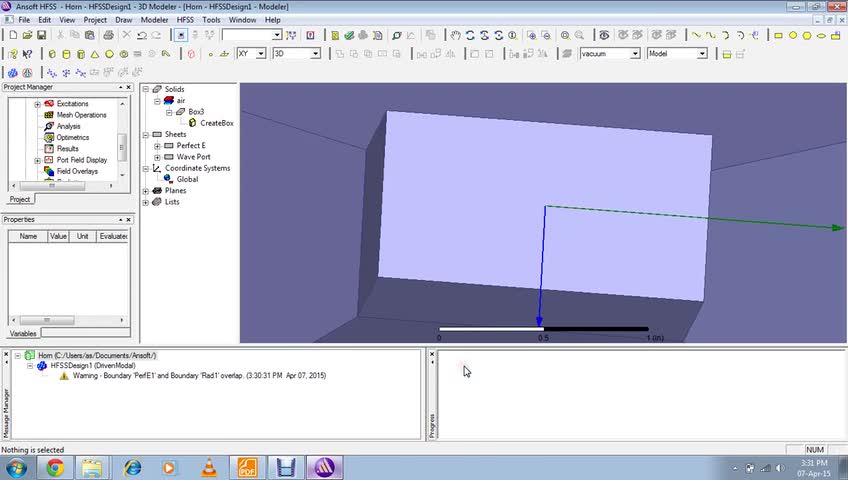Undo the last action via toolbar

[142, 35]
